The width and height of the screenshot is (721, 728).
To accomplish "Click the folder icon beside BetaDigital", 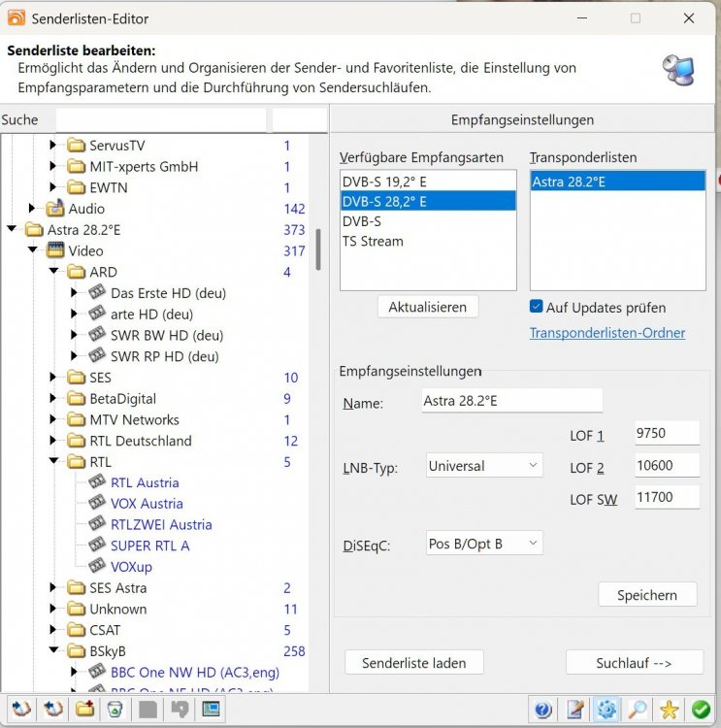I will click(x=76, y=398).
